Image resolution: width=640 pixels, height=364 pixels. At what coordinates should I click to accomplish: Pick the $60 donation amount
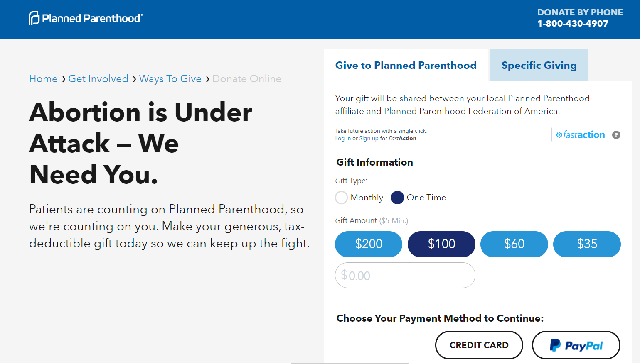click(x=514, y=244)
